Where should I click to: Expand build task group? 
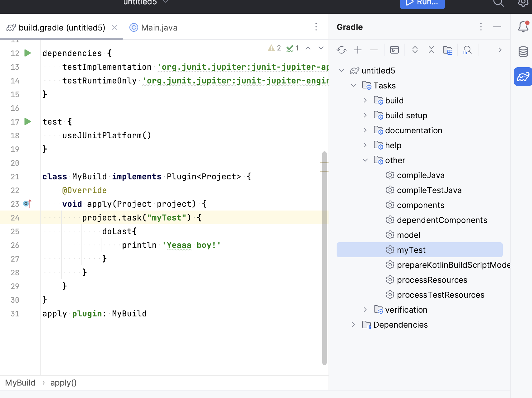point(365,100)
